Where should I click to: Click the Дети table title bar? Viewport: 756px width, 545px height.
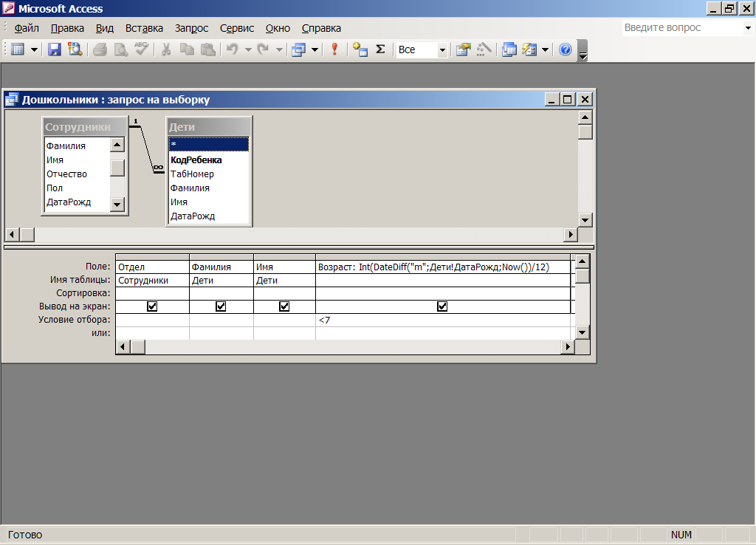[209, 127]
